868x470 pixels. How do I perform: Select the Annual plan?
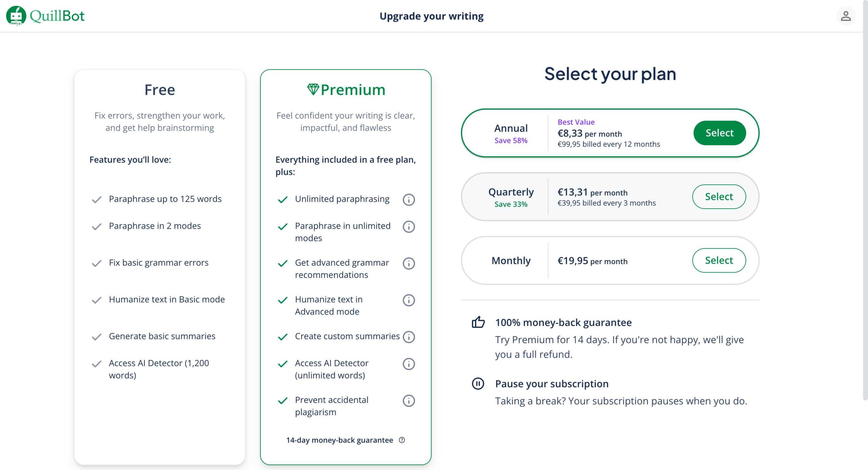point(719,133)
